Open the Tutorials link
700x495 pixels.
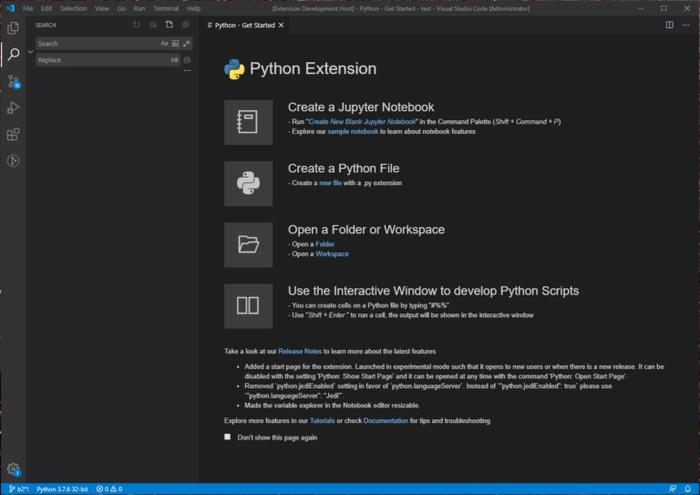tap(322, 420)
